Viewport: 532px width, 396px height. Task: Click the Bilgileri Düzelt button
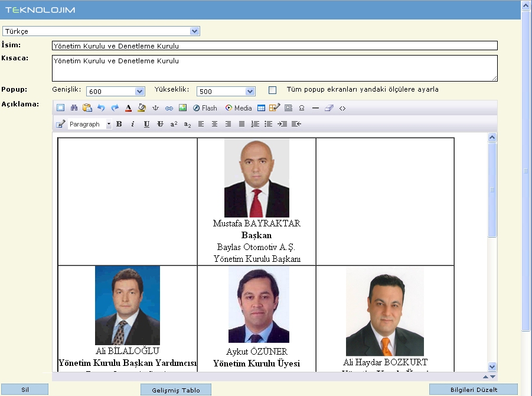[x=474, y=389]
